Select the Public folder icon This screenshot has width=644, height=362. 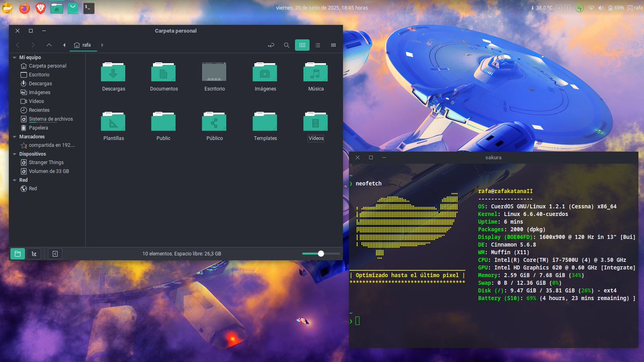click(x=164, y=121)
